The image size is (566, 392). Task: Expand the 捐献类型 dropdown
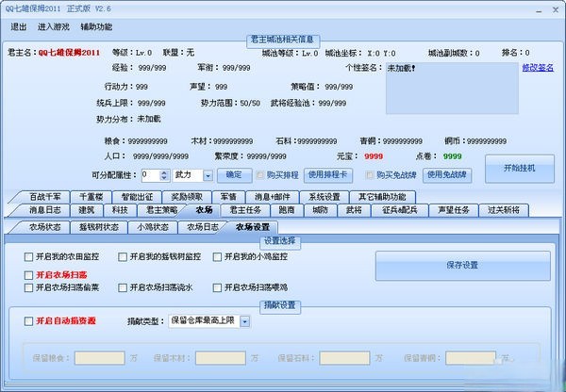[x=244, y=321]
